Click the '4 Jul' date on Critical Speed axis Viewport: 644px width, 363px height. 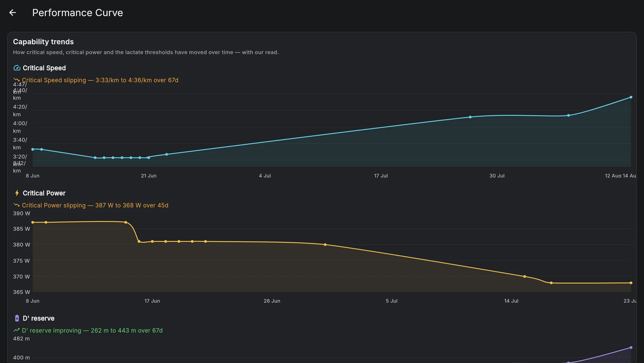click(265, 176)
